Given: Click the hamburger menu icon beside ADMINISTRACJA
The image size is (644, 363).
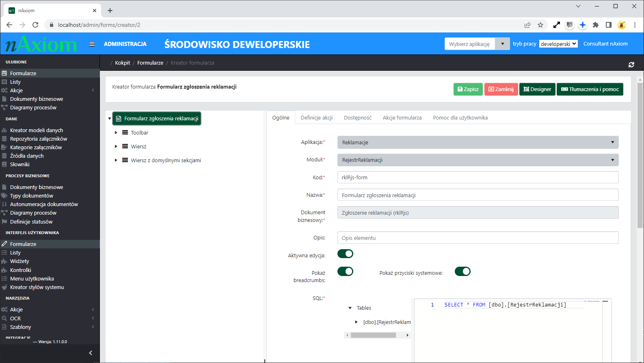Looking at the screenshot, I should point(92,44).
